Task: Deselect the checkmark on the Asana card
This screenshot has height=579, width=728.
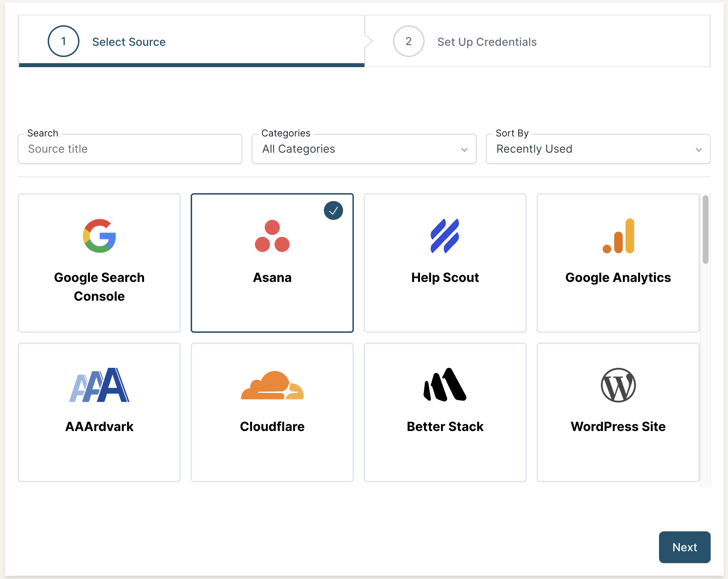Action: click(x=333, y=211)
